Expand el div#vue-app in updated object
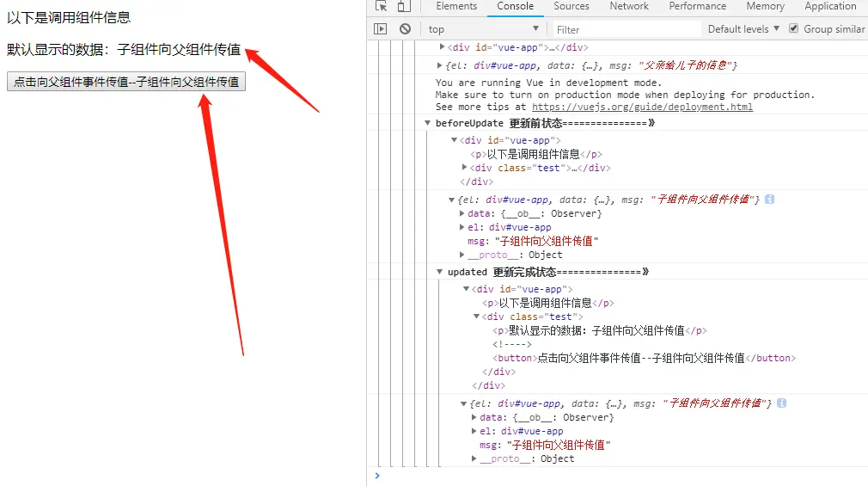Image resolution: width=868 pixels, height=486 pixels. (x=474, y=431)
